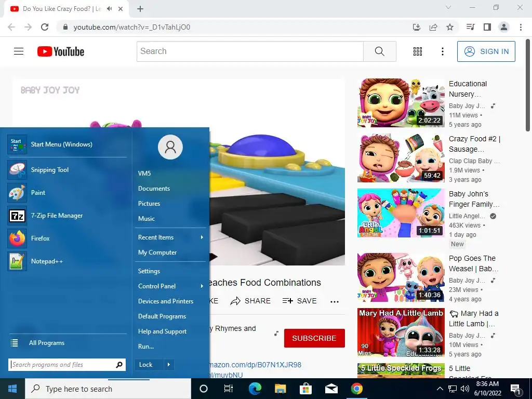Open Lock options arrow

[x=169, y=365]
